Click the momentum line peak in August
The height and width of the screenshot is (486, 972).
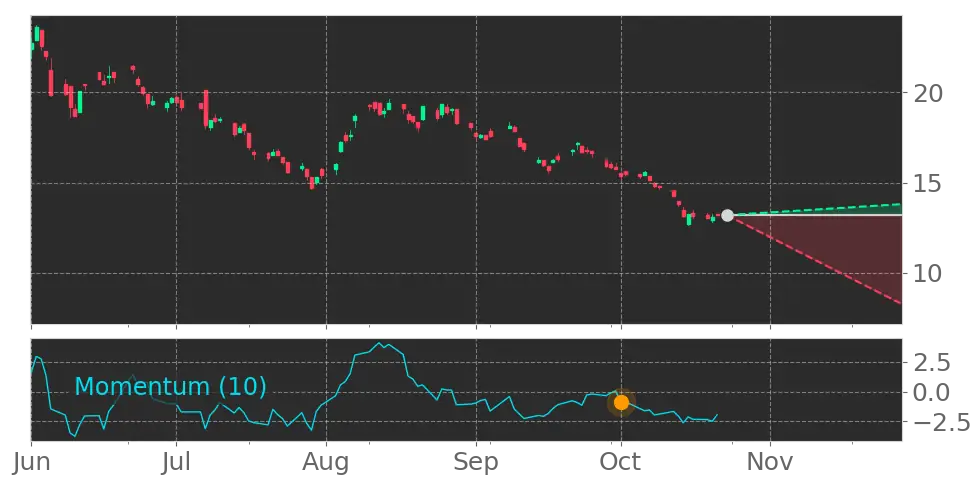click(x=381, y=343)
